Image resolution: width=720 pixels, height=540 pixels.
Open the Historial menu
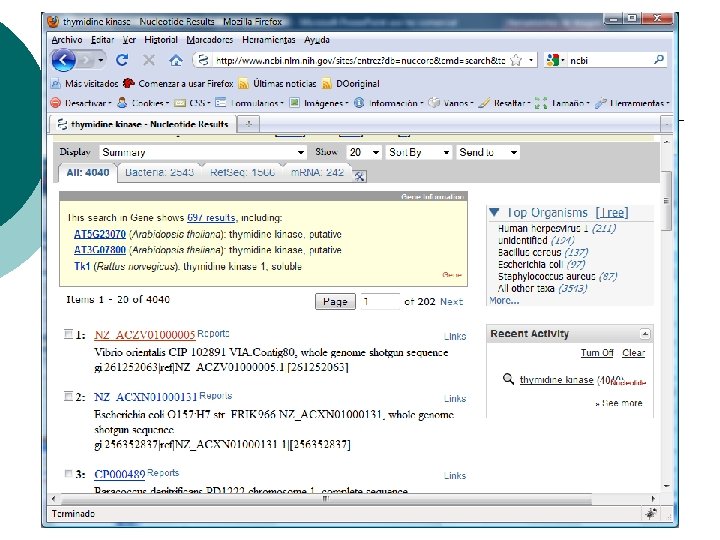click(161, 40)
